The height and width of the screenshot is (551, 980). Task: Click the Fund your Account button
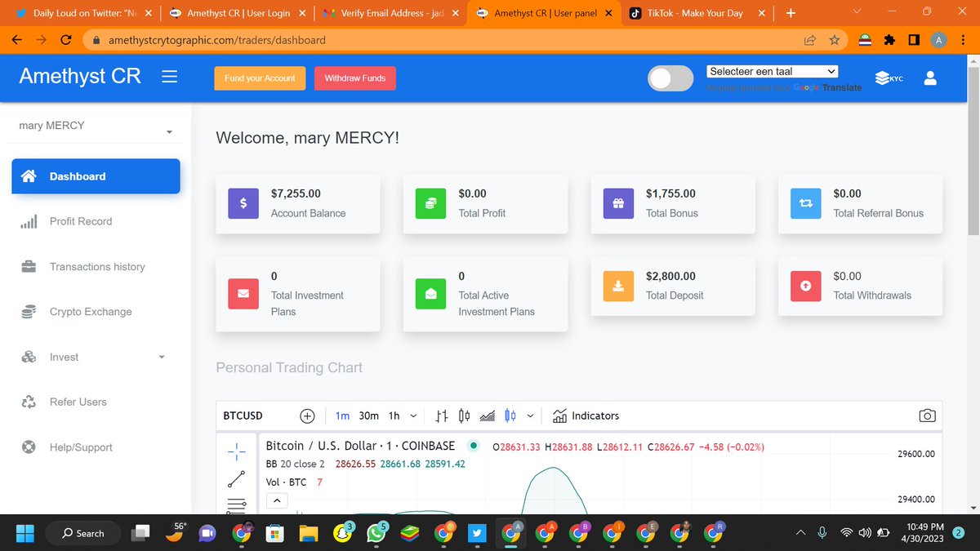[x=260, y=78]
